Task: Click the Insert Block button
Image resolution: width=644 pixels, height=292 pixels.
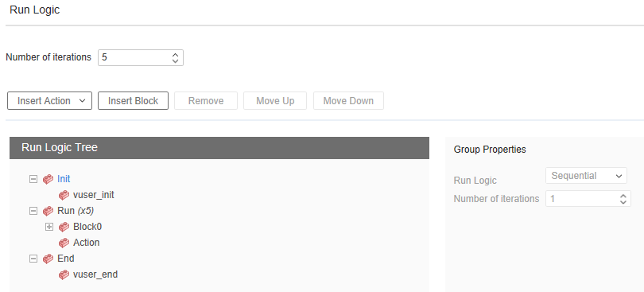Action: coord(133,101)
